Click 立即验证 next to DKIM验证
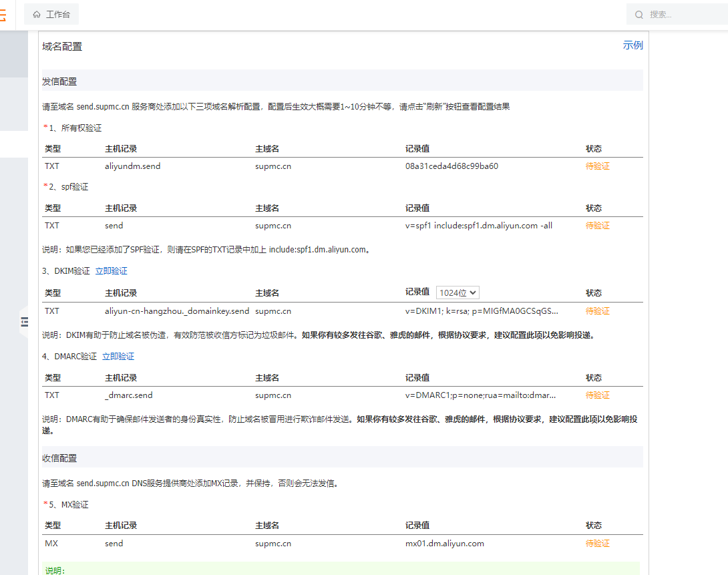728x575 pixels. [x=112, y=271]
